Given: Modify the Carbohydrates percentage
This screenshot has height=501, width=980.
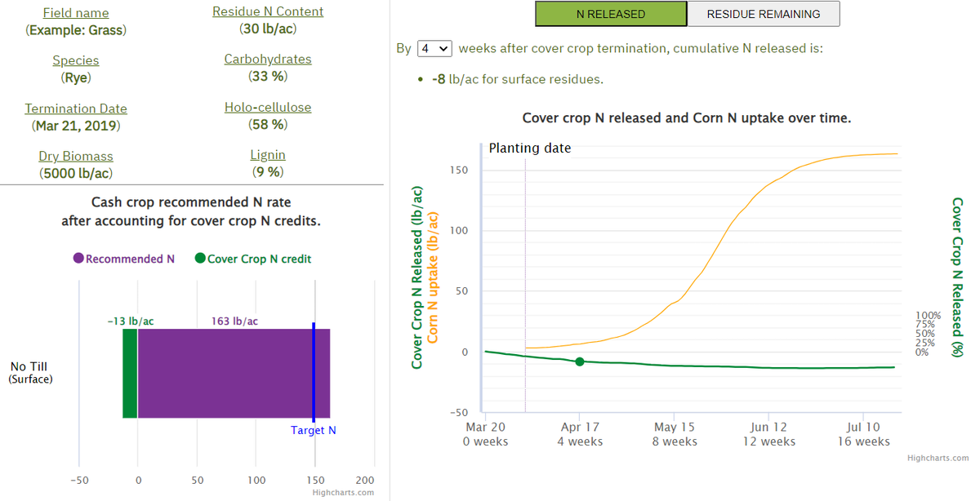Looking at the screenshot, I should pyautogui.click(x=267, y=58).
